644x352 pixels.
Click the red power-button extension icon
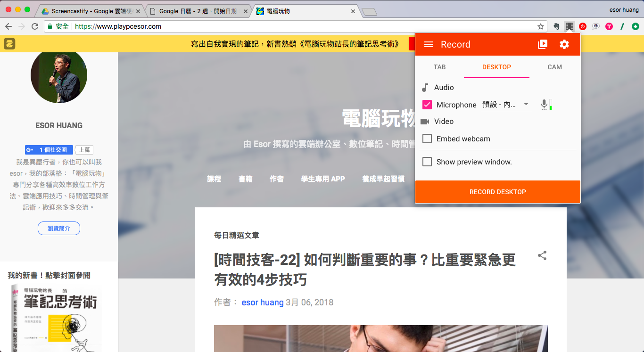click(x=583, y=26)
